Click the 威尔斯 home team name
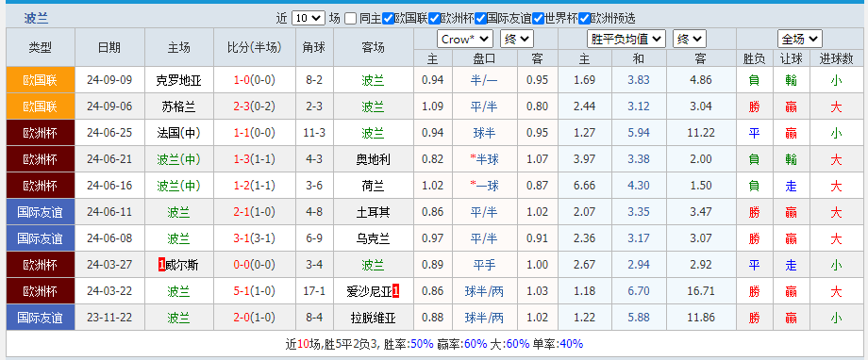This screenshot has width=868, height=360. click(x=181, y=266)
